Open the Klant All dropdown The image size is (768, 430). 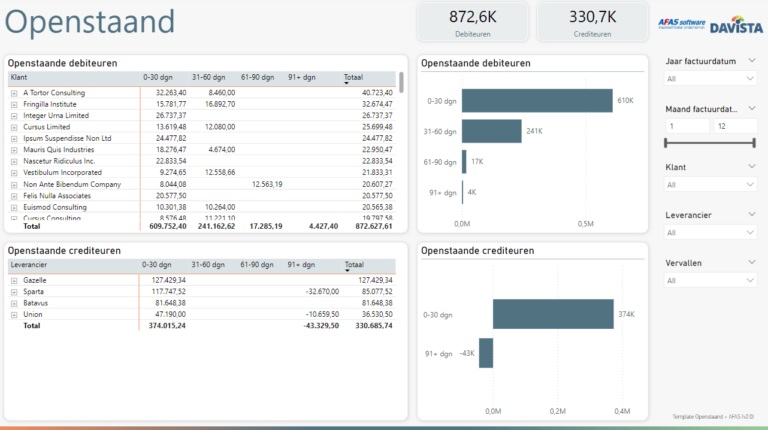tap(710, 185)
